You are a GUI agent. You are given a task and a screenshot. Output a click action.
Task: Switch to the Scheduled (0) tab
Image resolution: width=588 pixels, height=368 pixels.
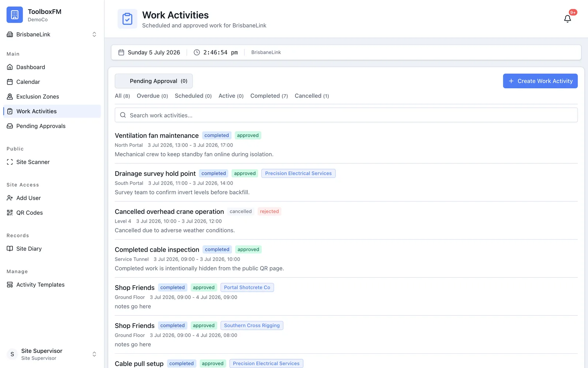[193, 96]
